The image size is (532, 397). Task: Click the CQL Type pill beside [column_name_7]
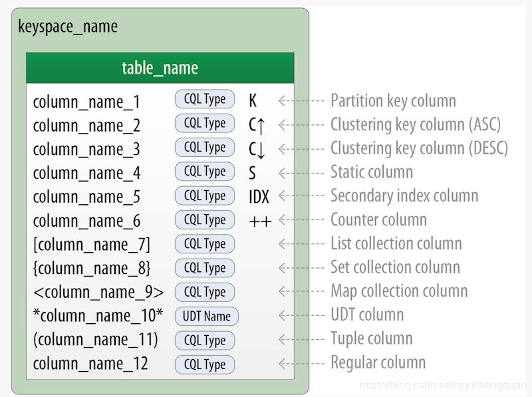[x=205, y=244]
